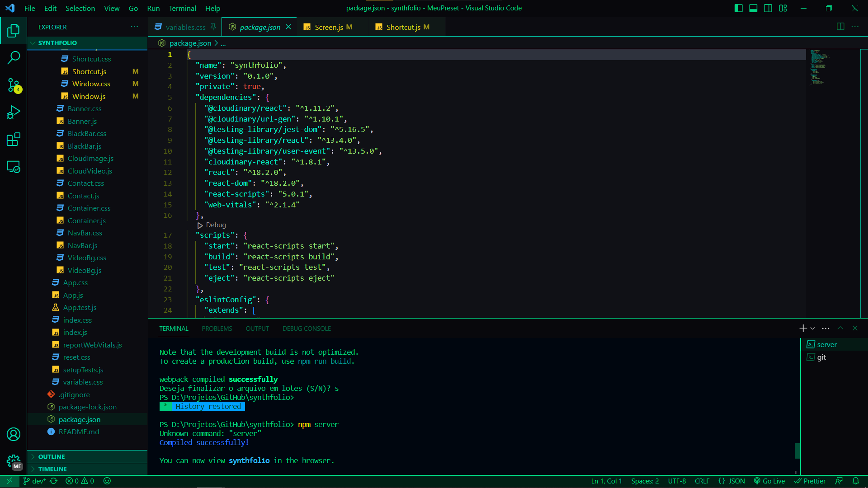Image resolution: width=868 pixels, height=488 pixels.
Task: Split the editor to the right
Action: 841,27
